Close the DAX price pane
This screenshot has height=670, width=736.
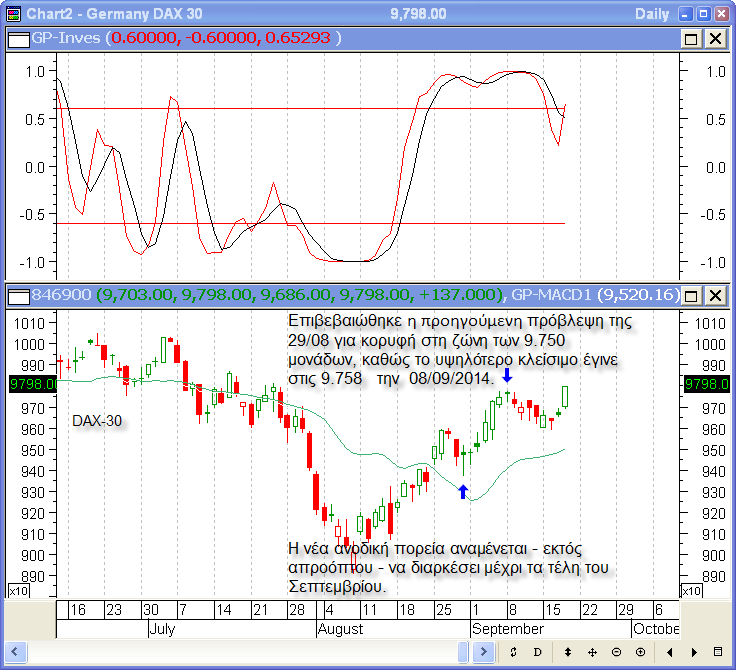click(715, 295)
